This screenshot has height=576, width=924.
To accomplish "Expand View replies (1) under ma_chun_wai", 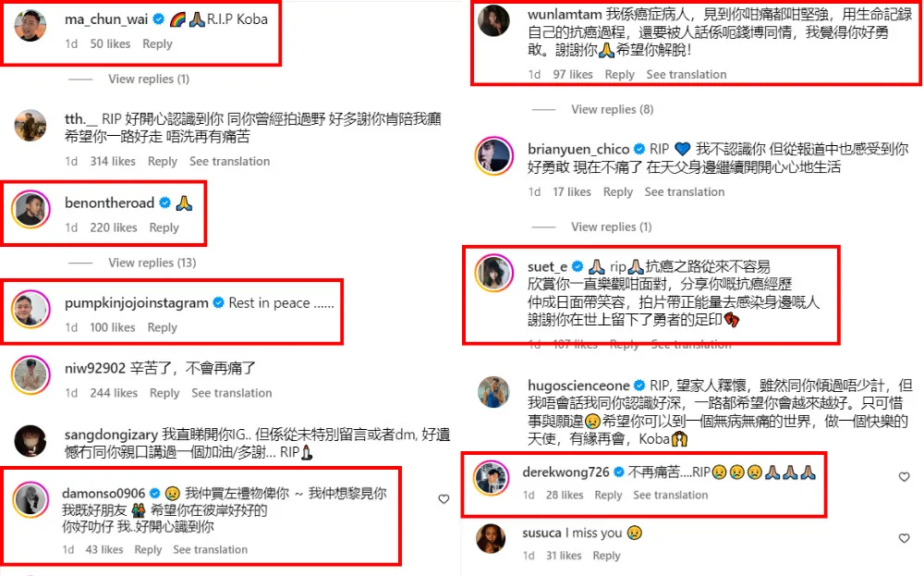I will [x=149, y=79].
